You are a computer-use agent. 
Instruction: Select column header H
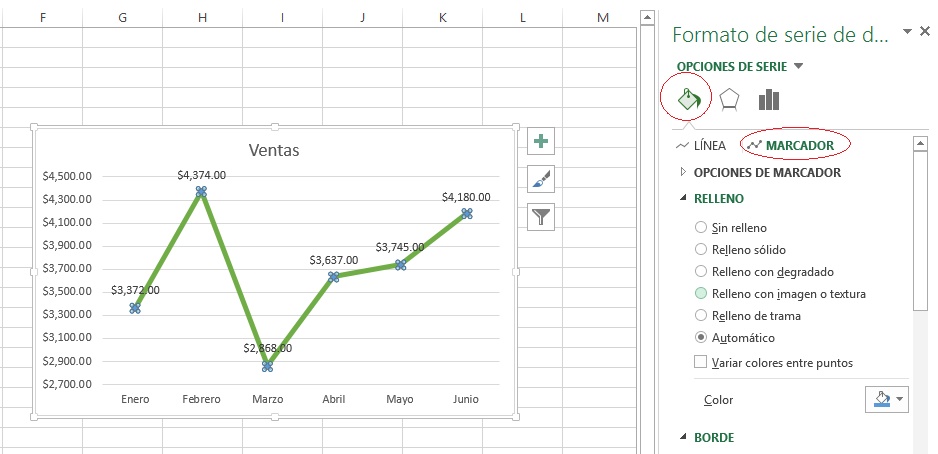pos(202,17)
